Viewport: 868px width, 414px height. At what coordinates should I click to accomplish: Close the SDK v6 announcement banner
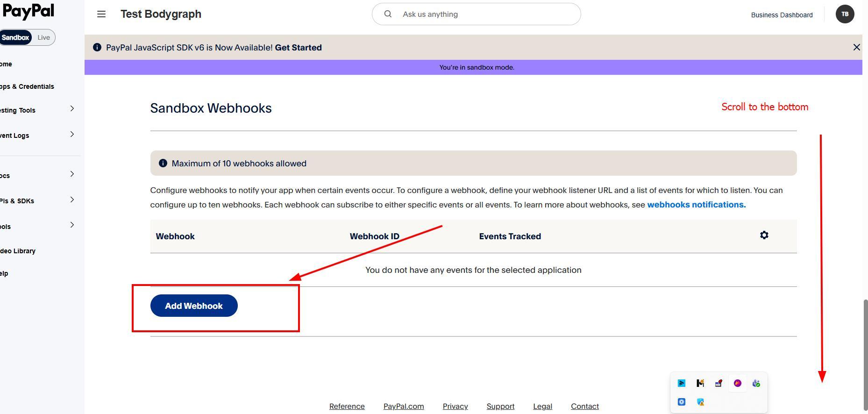click(856, 47)
